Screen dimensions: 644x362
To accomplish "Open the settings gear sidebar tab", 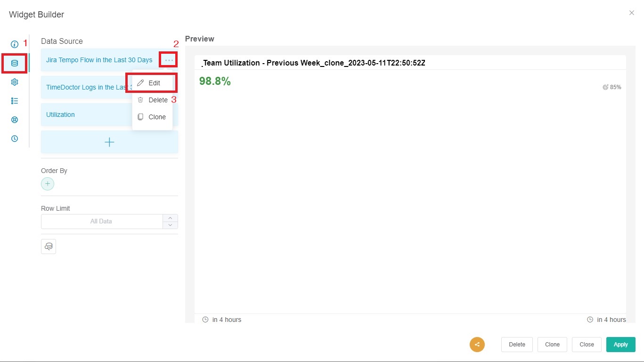I will [15, 82].
